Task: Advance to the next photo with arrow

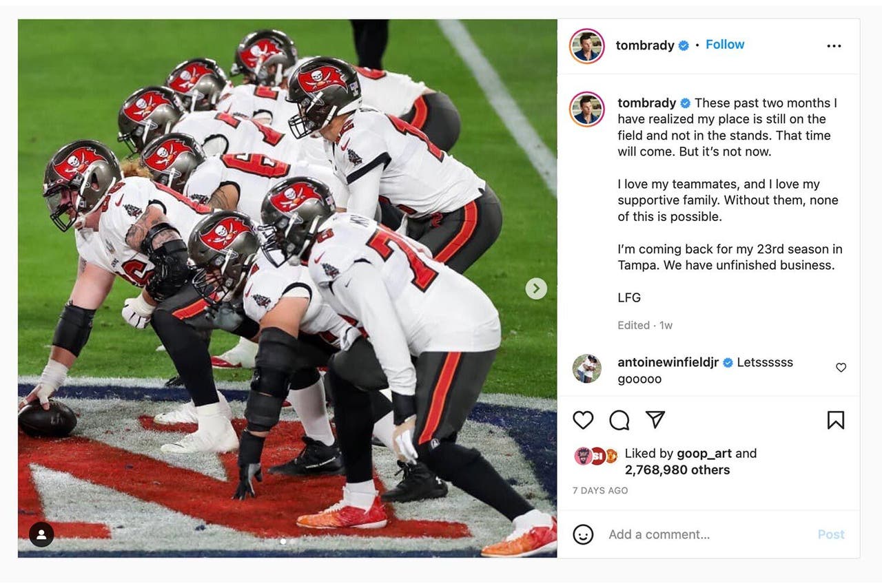Action: pyautogui.click(x=536, y=288)
